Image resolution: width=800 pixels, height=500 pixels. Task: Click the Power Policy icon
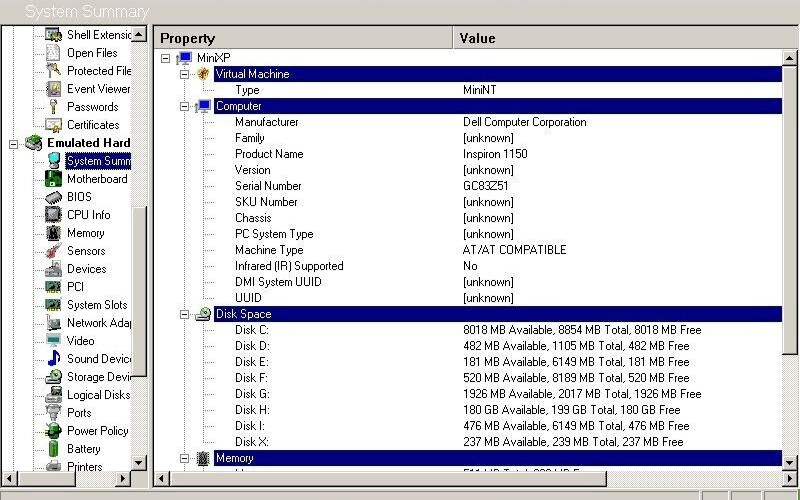pos(53,431)
